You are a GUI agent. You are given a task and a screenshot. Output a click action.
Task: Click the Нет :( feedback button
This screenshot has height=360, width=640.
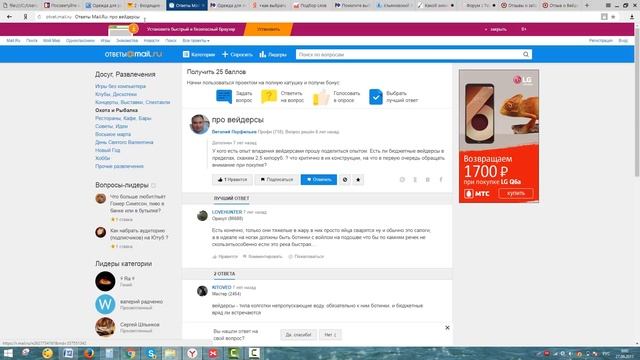click(330, 335)
